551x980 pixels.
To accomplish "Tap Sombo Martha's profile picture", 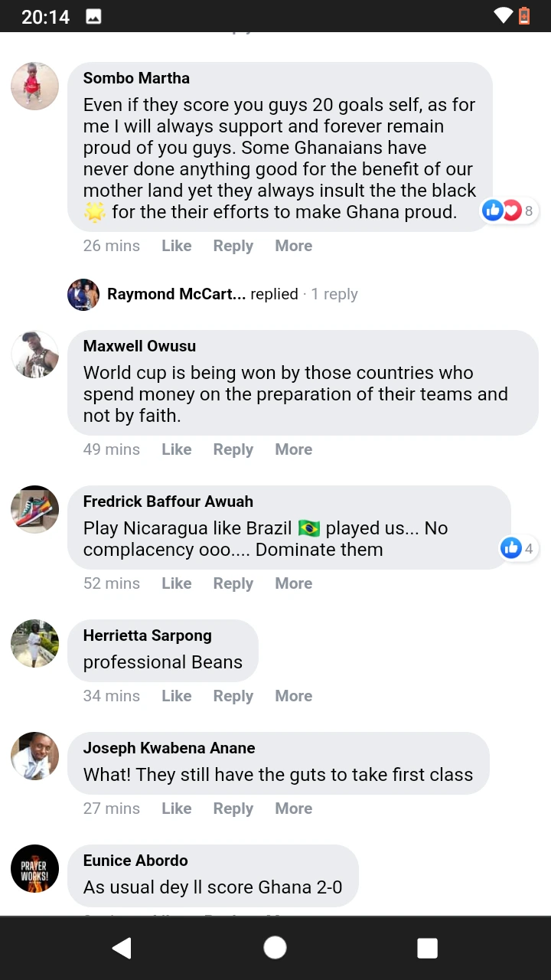I will 34,86.
